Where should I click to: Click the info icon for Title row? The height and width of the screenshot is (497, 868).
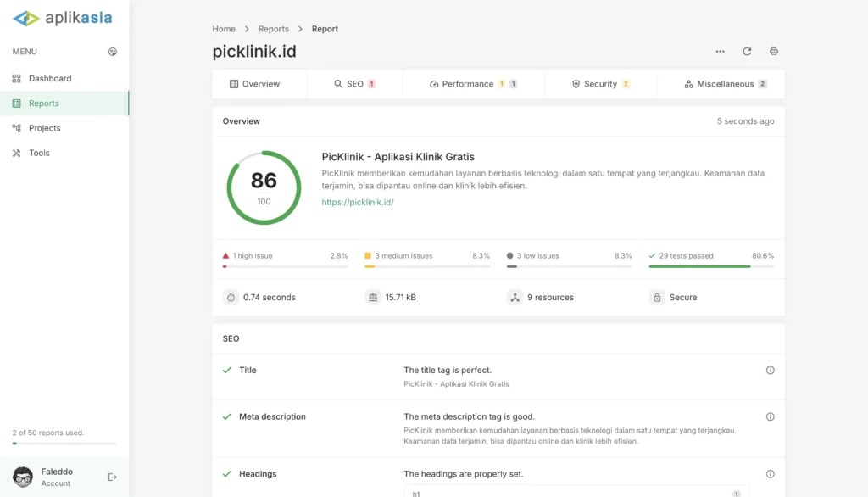770,371
